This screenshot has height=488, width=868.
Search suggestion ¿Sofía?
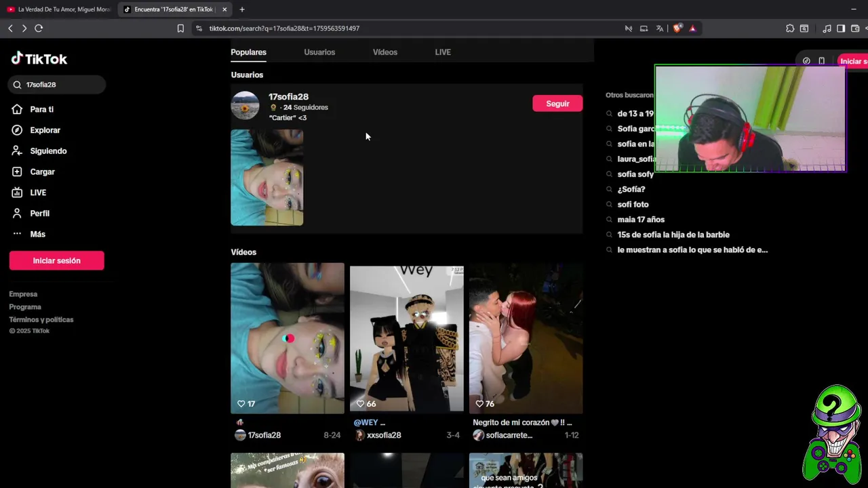tap(631, 189)
